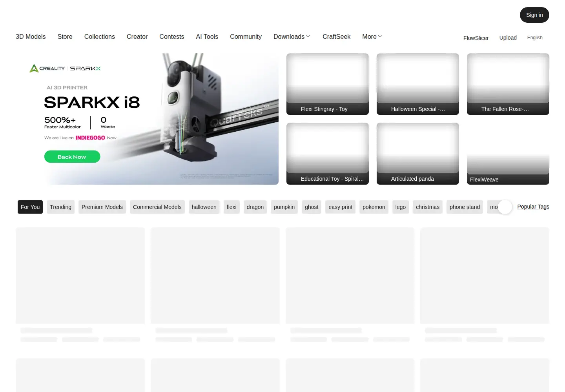Select the Commercial Models tab
Screen dimensions: 565x392
(157, 207)
